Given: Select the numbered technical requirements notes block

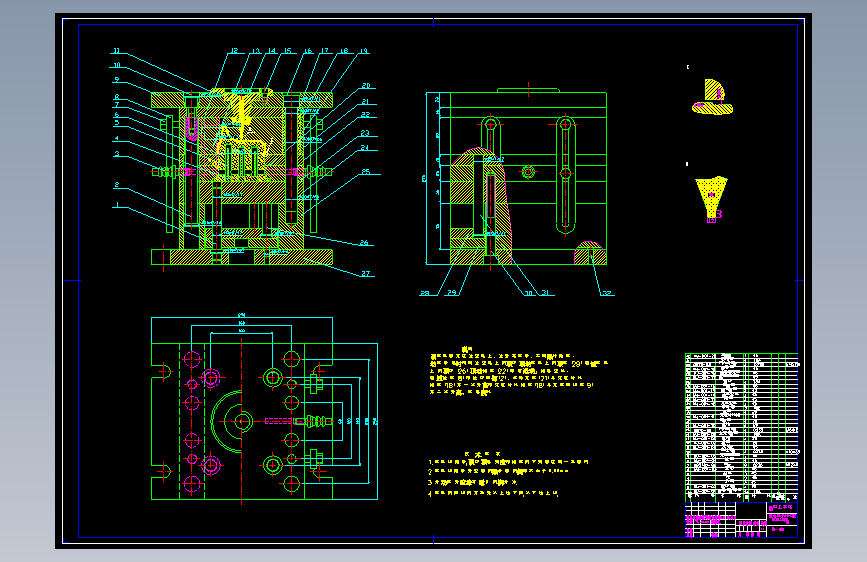Looking at the screenshot, I should pos(508,474).
